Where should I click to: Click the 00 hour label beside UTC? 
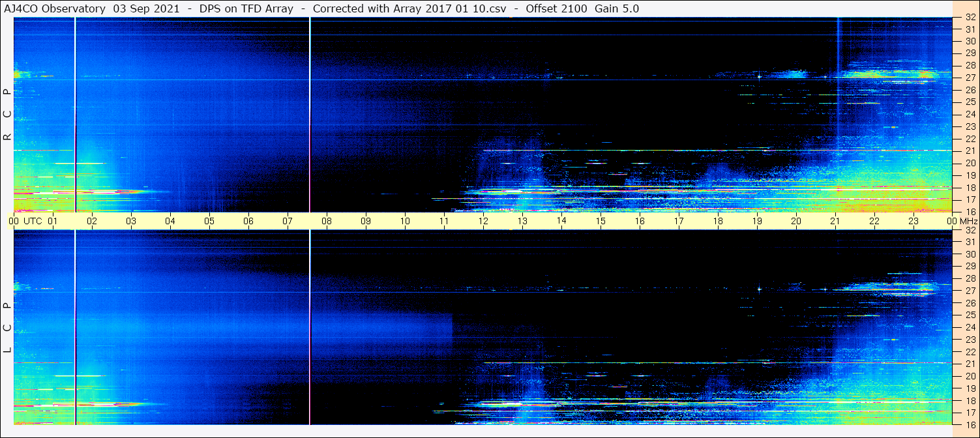[14, 221]
